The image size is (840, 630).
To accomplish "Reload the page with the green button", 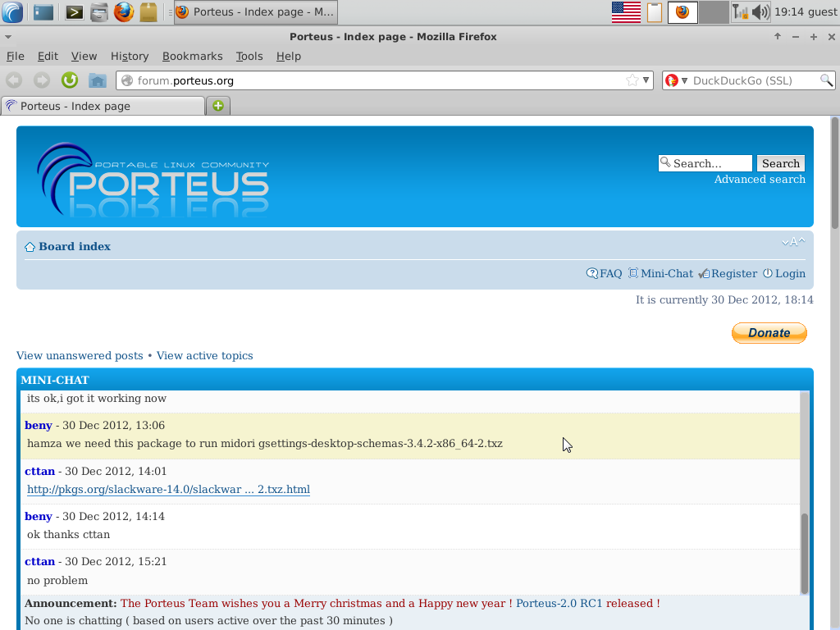I will point(70,80).
